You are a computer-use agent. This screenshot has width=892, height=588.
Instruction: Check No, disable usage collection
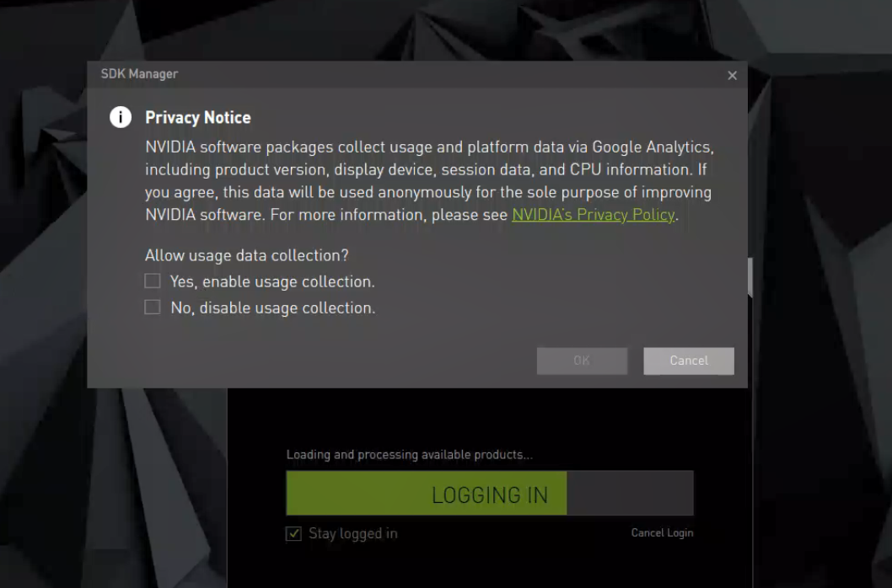coord(153,307)
